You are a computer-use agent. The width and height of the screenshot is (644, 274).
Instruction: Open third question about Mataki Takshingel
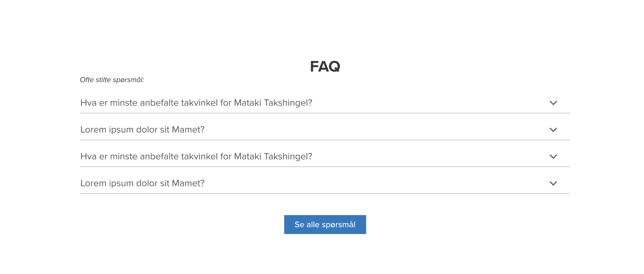point(196,156)
